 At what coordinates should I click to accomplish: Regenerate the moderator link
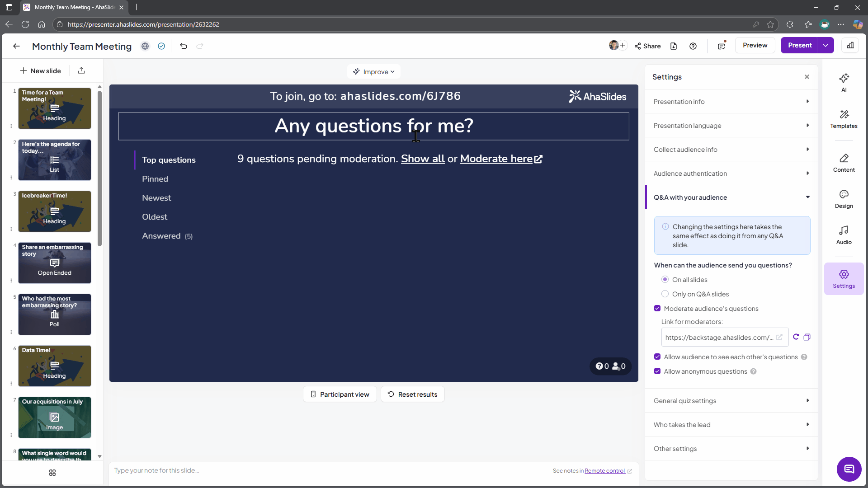pos(796,337)
